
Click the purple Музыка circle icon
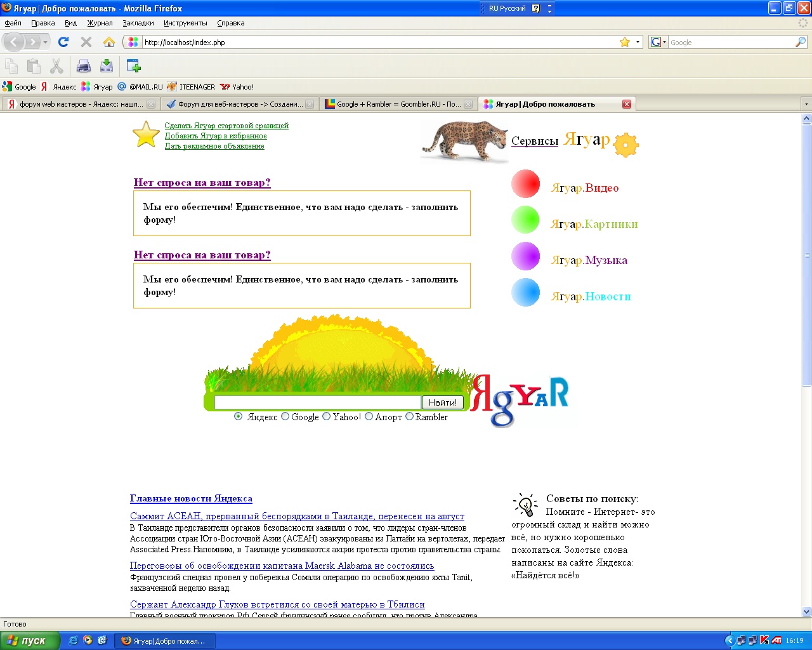point(525,256)
